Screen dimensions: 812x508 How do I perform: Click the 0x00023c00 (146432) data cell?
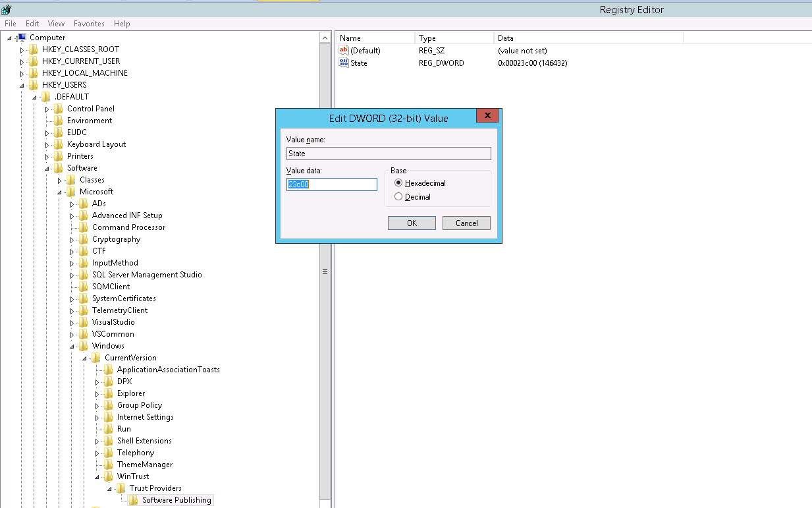533,63
